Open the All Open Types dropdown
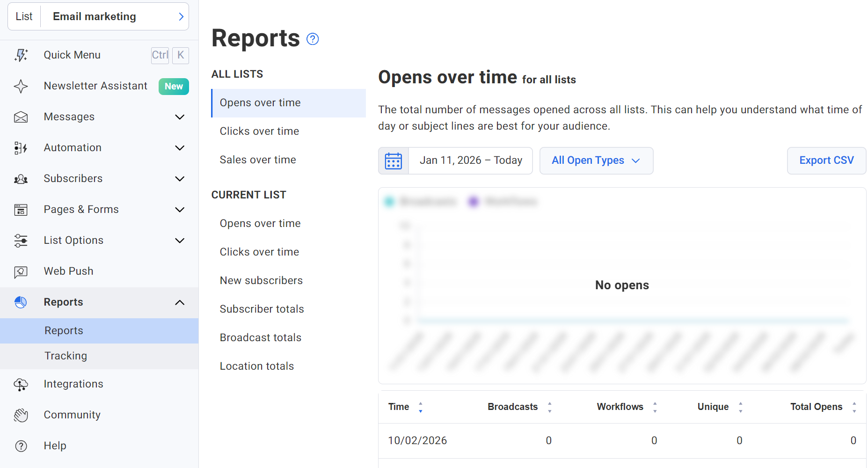The width and height of the screenshot is (868, 468). pyautogui.click(x=596, y=161)
